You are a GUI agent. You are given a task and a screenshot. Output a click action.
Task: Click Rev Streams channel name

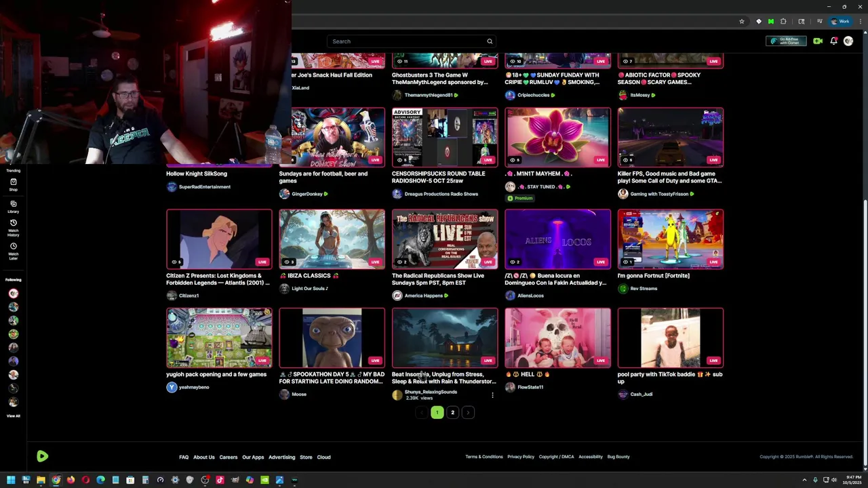(644, 289)
